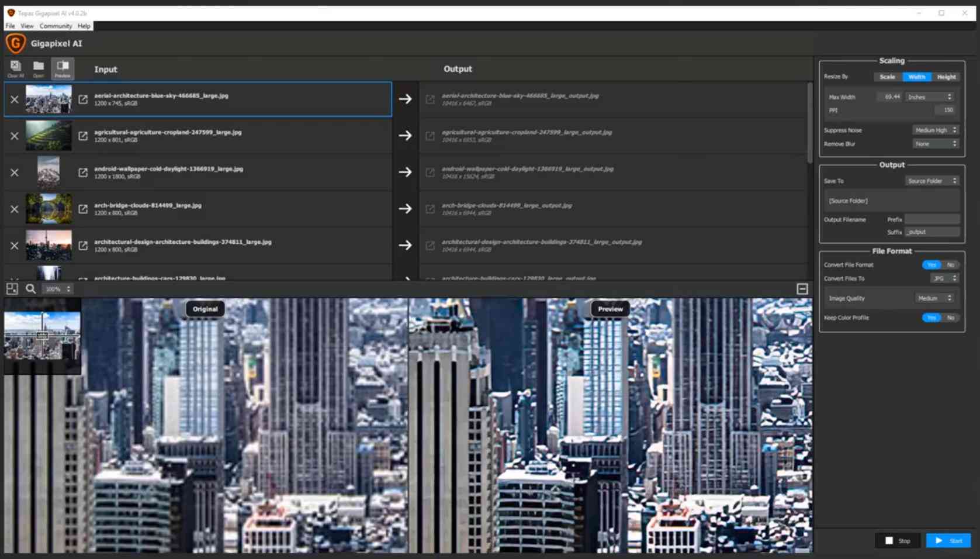Open the View menu

[x=27, y=26]
